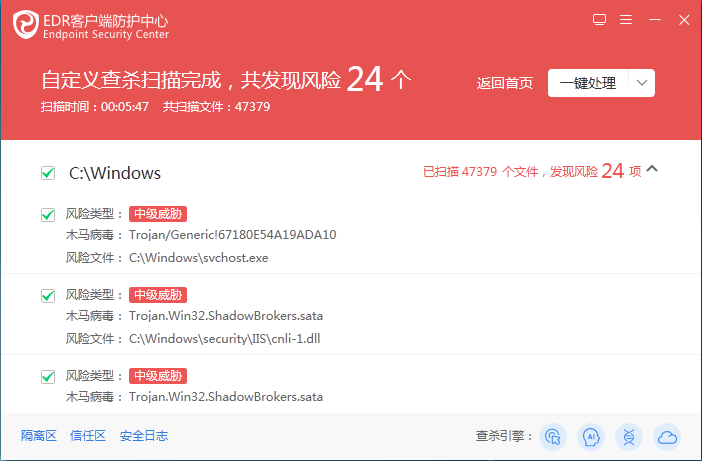Uncheck the C:\Windows group checkbox
This screenshot has width=702, height=461.
pos(48,173)
